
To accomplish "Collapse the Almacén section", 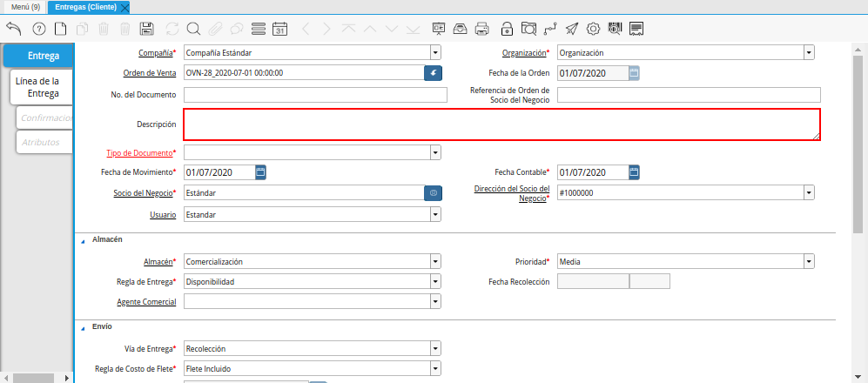I will (x=84, y=239).
